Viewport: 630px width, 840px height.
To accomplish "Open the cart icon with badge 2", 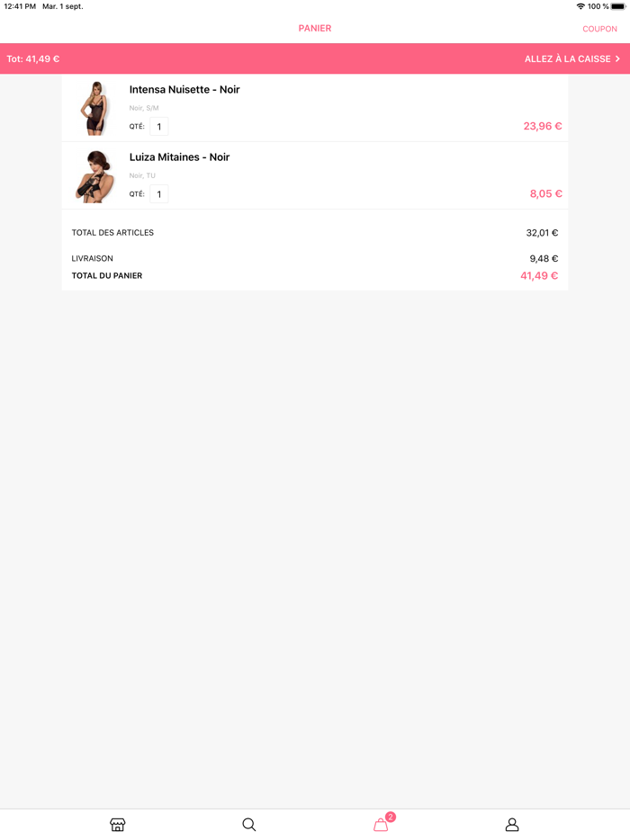I will (x=380, y=825).
